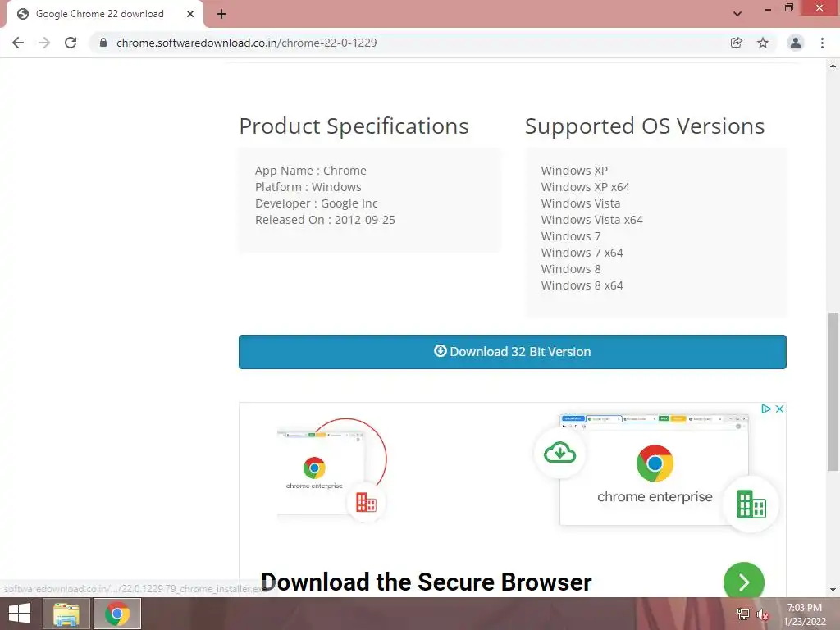Screen dimensions: 840x630
Task: Click the green arrow button in ad
Action: pyautogui.click(x=743, y=581)
